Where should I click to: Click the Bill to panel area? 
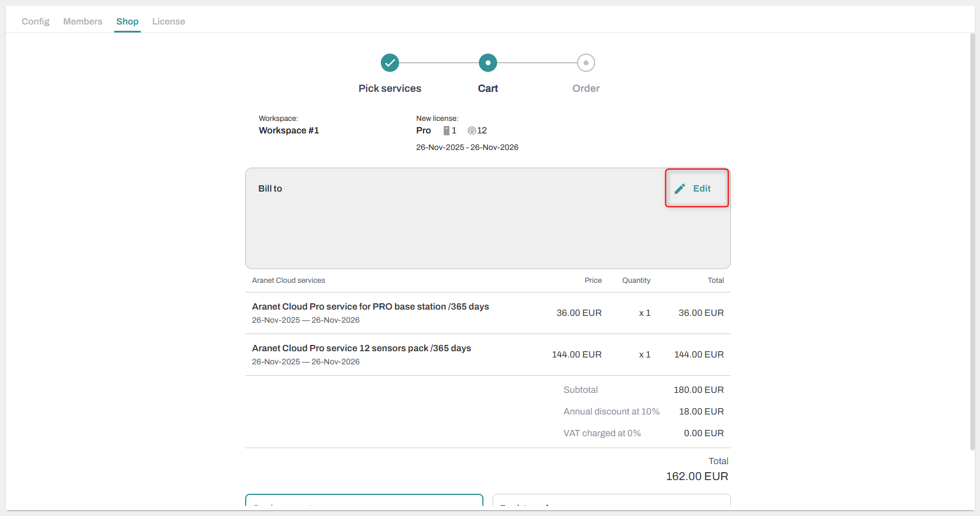pyautogui.click(x=456, y=228)
